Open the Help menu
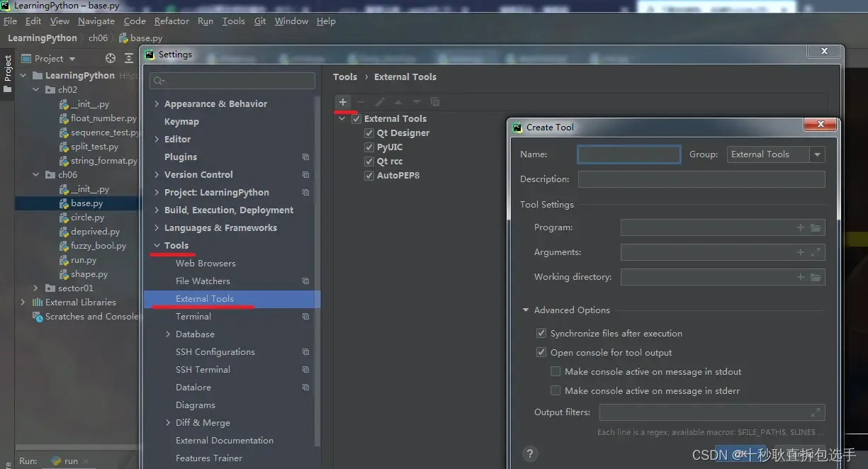This screenshot has height=469, width=868. (x=326, y=21)
